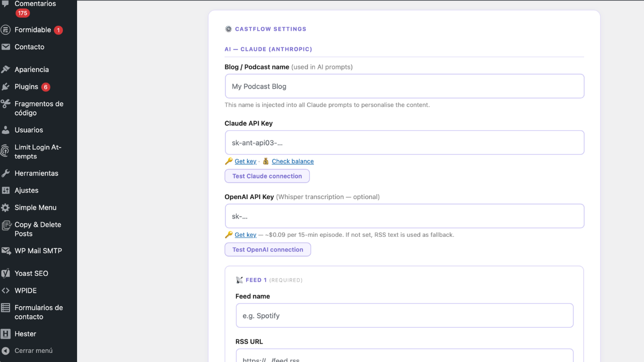This screenshot has width=644, height=362.
Task: Click the money bag icon beside Check balance
Action: tap(266, 161)
